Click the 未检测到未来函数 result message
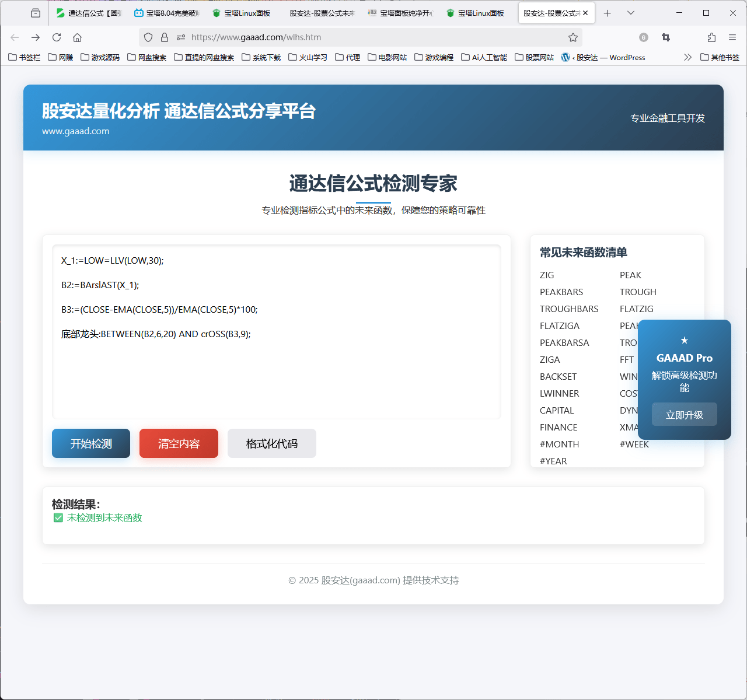The height and width of the screenshot is (700, 747). tap(104, 517)
